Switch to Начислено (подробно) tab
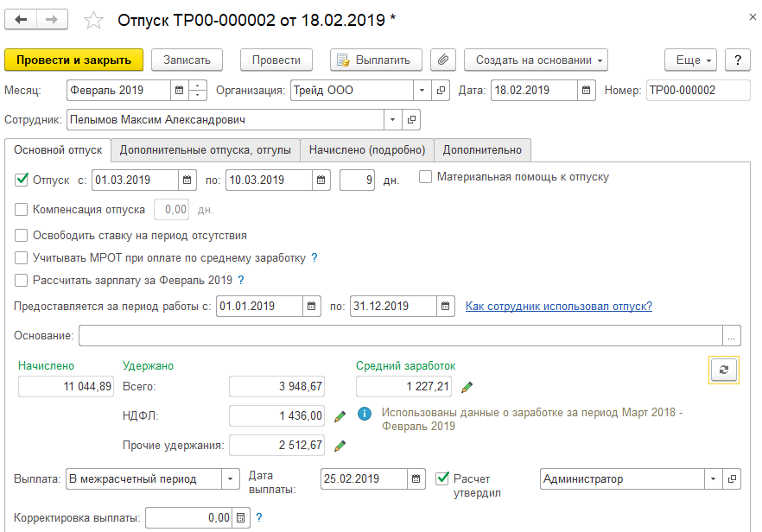762x532 pixels. [367, 149]
